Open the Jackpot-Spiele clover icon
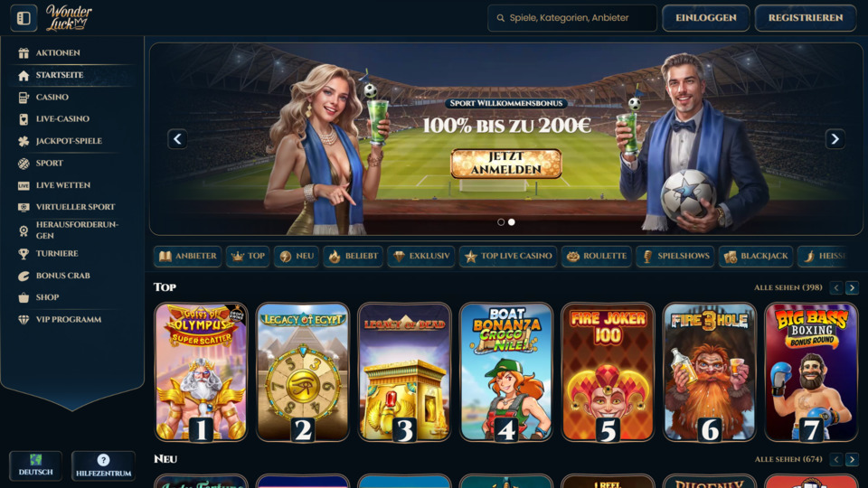868x488 pixels. 24,141
